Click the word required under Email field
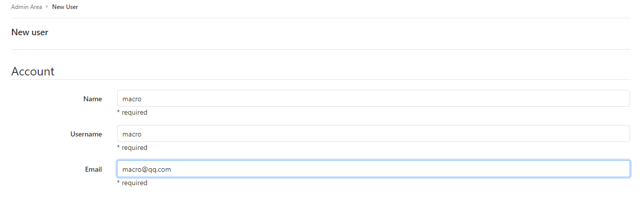Image resolution: width=644 pixels, height=199 pixels. (134, 183)
